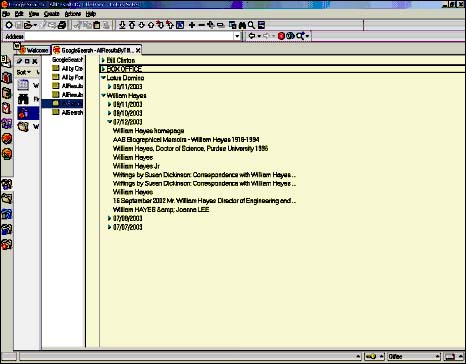Screen dimensions: 466x364
Task: Open '16 September 2002 Mr. William Hayes' result
Action: click(204, 201)
